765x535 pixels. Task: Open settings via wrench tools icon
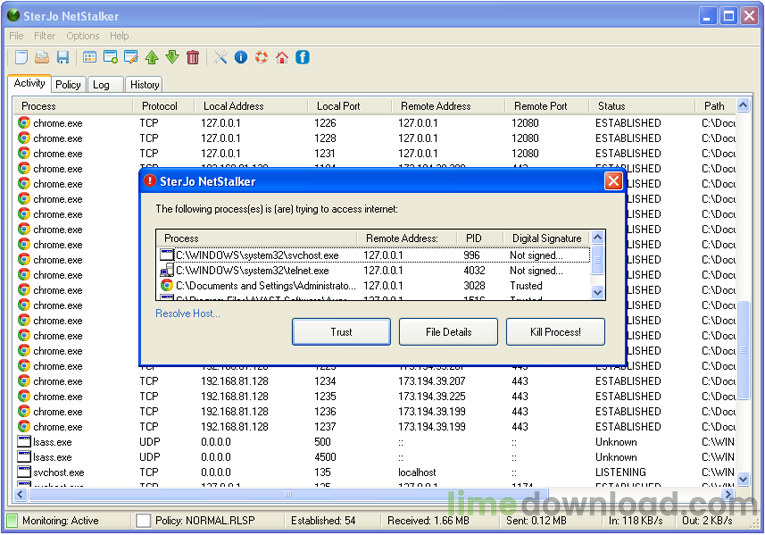point(221,57)
